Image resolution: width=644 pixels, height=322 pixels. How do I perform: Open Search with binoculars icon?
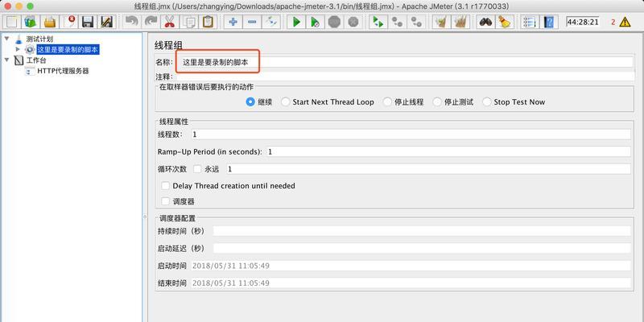[x=485, y=22]
